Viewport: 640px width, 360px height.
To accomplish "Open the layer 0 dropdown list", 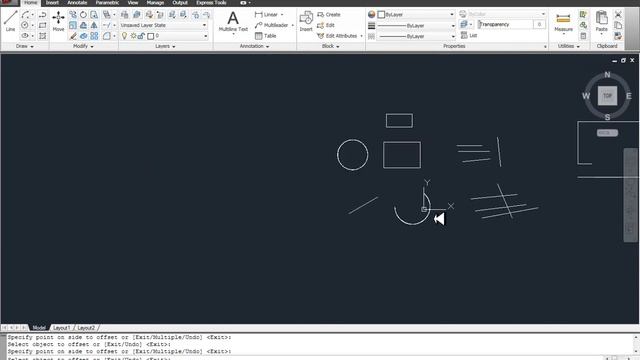I will point(206,36).
